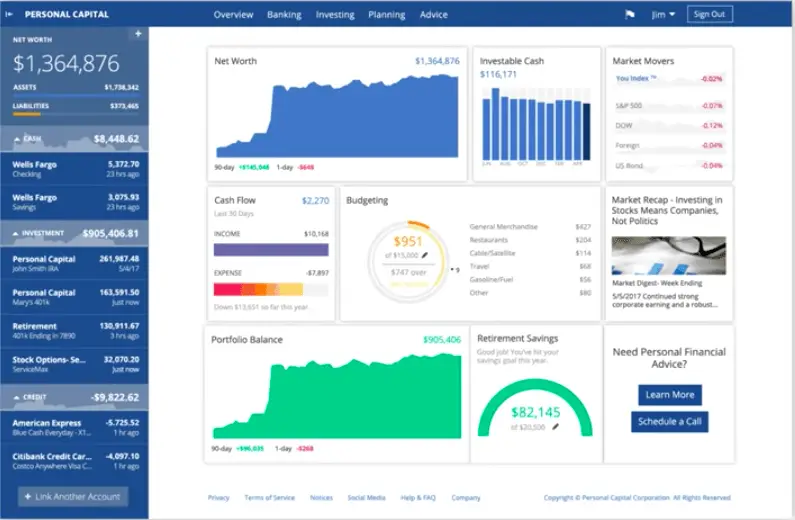795x520 pixels.
Task: Collapse the Cash accounts section
Action: pyautogui.click(x=17, y=139)
